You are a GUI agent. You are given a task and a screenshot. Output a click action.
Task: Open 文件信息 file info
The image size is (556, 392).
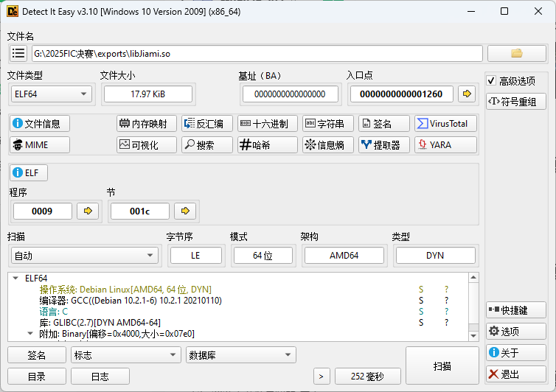click(40, 124)
